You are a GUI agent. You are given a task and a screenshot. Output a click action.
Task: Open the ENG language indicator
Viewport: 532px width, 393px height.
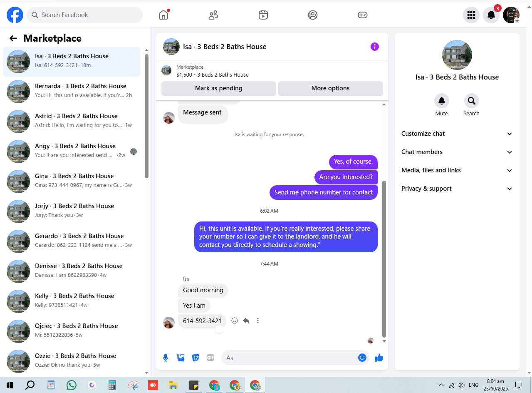click(x=473, y=385)
